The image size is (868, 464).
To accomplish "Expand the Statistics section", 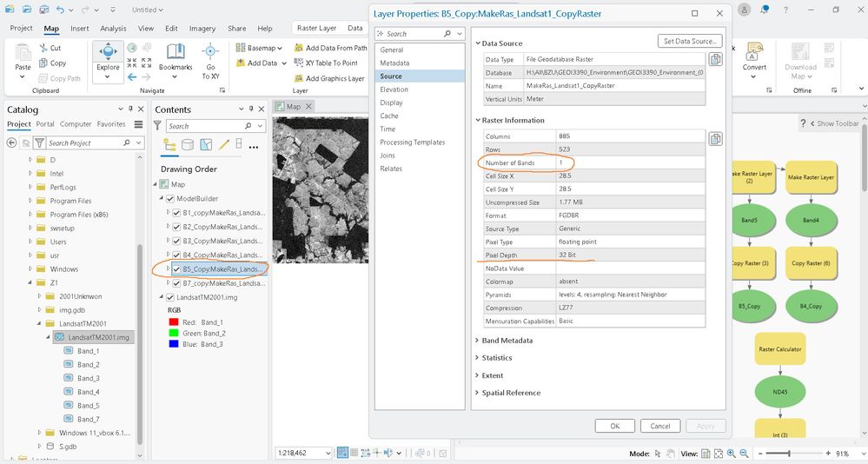I will point(497,358).
